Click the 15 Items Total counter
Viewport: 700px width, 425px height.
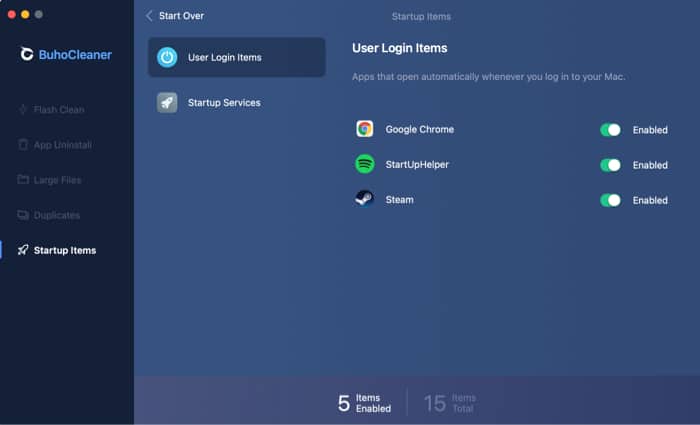(x=450, y=403)
